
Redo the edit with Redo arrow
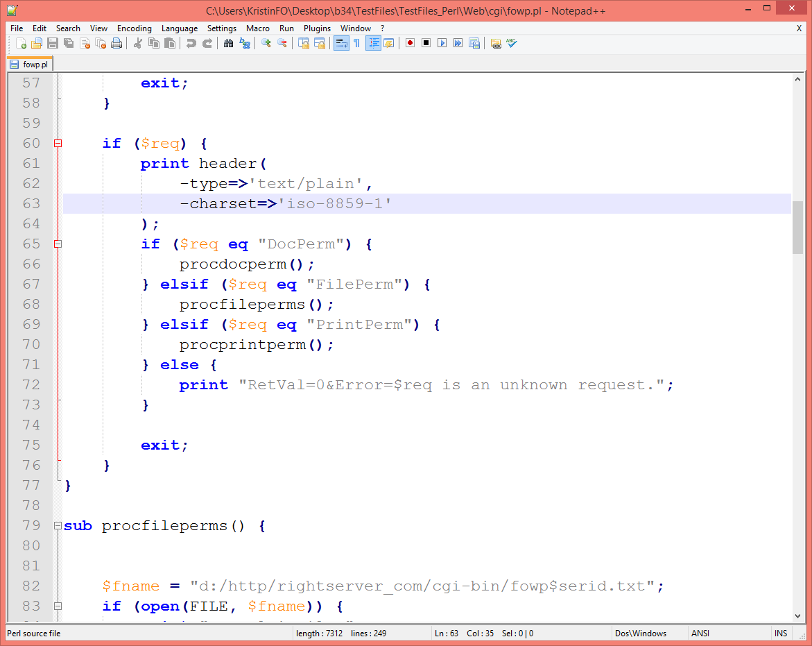[207, 44]
